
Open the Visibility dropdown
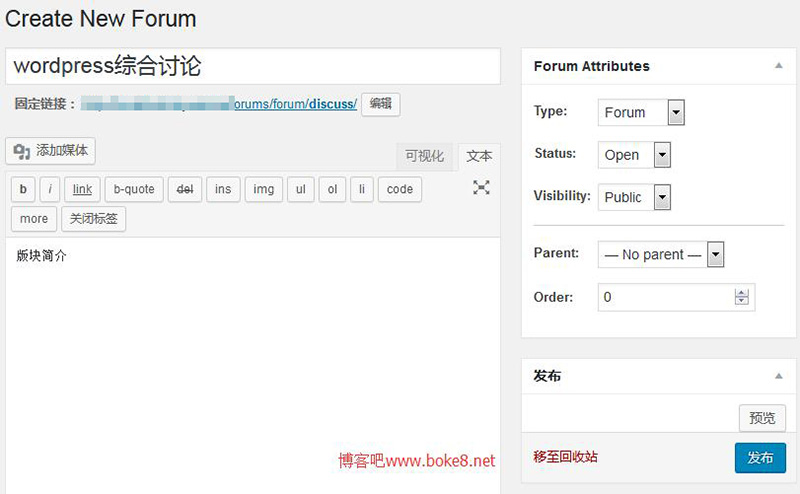634,197
